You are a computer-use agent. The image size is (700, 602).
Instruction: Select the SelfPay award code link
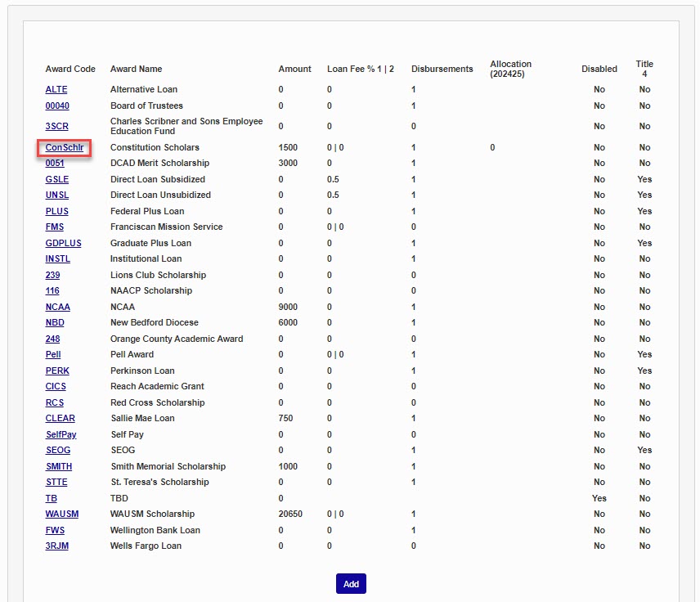coord(61,434)
